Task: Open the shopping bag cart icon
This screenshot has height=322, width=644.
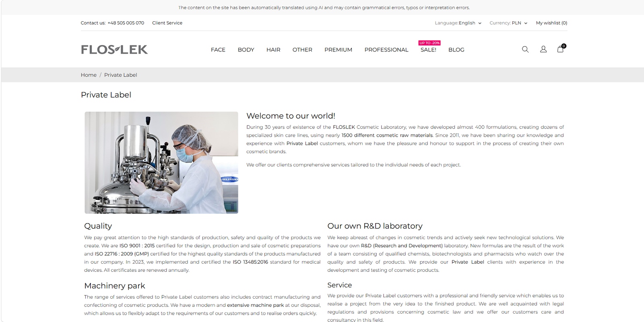Action: tap(561, 49)
